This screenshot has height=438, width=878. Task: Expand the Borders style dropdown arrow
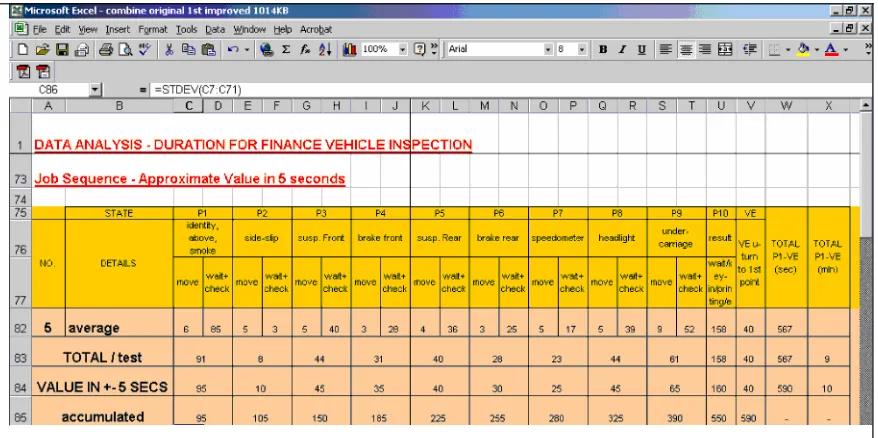click(x=788, y=50)
